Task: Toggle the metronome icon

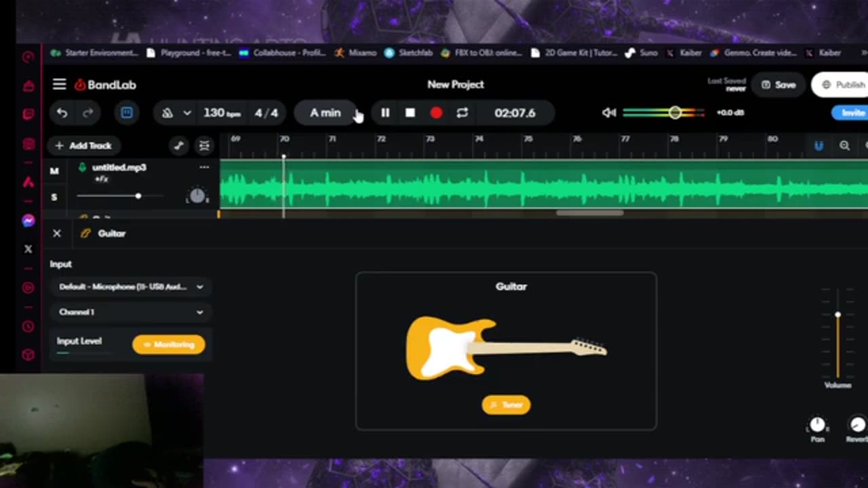Action: tap(167, 113)
